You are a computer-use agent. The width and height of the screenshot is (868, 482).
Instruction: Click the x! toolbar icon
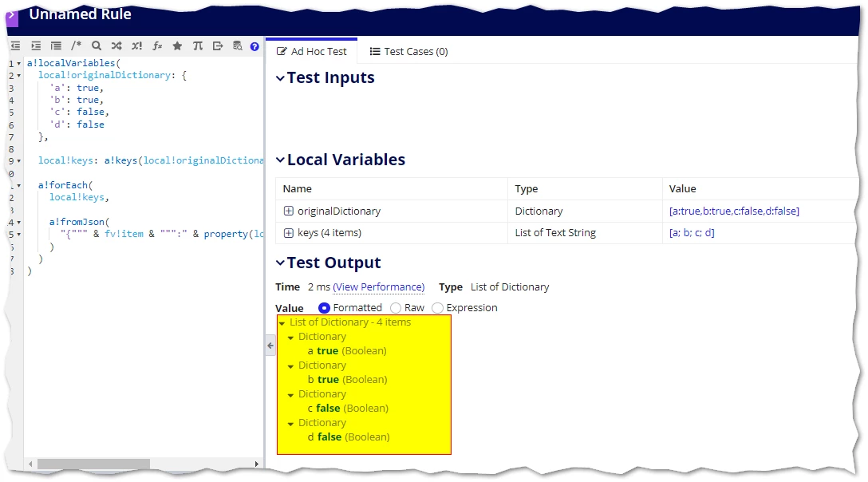tap(136, 46)
